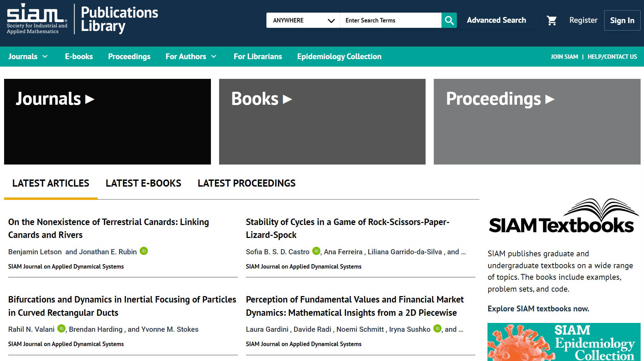Click ORCID icon next to Sofia B. S. D. Castro
This screenshot has width=644, height=361.
[x=316, y=251]
